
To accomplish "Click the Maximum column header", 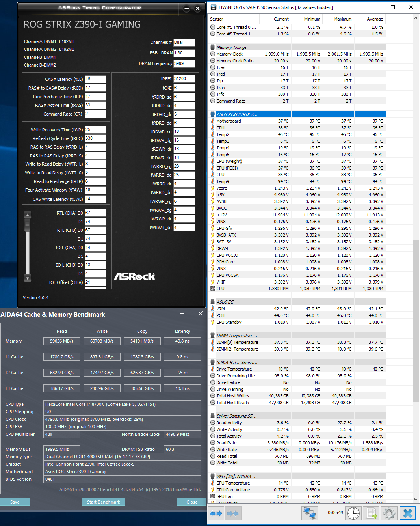I will [338, 19].
